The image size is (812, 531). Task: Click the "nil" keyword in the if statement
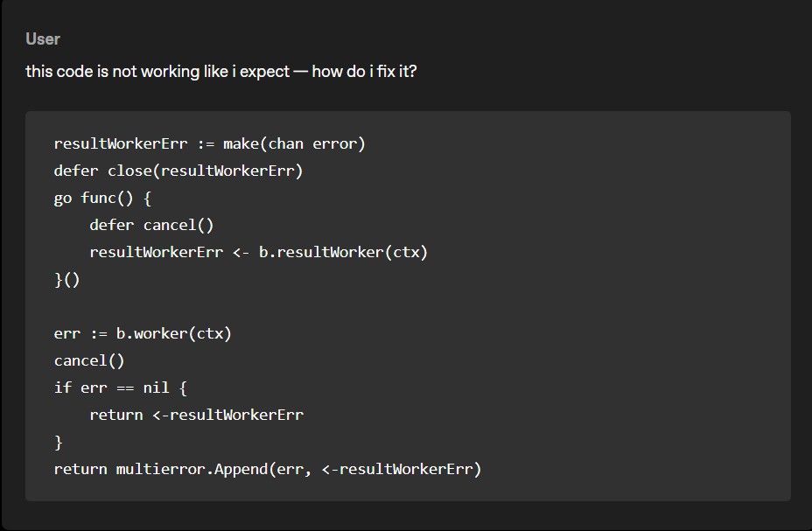pyautogui.click(x=156, y=388)
